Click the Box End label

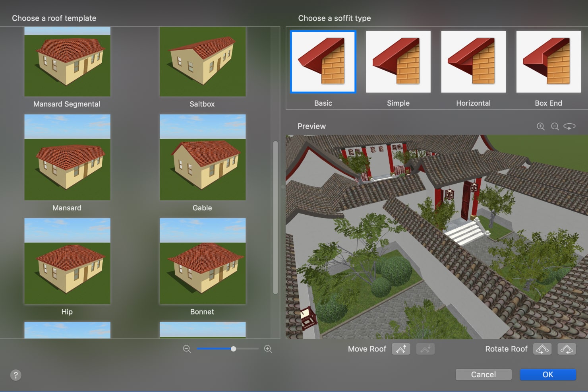pyautogui.click(x=548, y=103)
